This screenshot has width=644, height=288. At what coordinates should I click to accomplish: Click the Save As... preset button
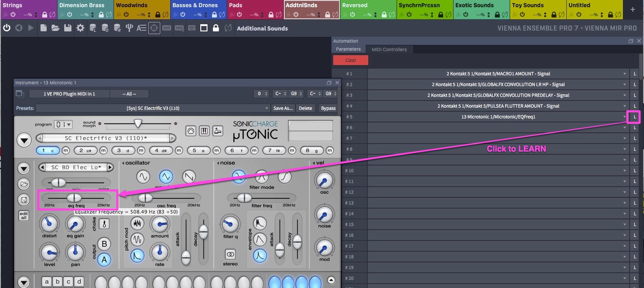coord(283,108)
